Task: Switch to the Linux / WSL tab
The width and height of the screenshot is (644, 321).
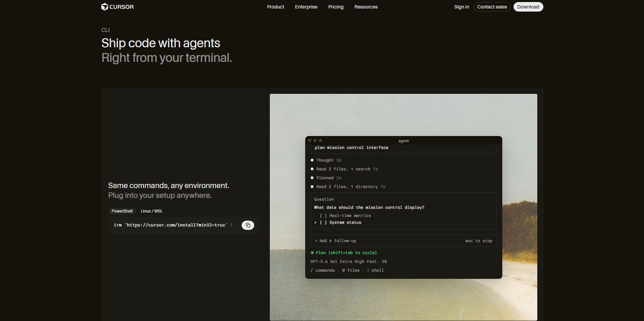Action: (152, 211)
